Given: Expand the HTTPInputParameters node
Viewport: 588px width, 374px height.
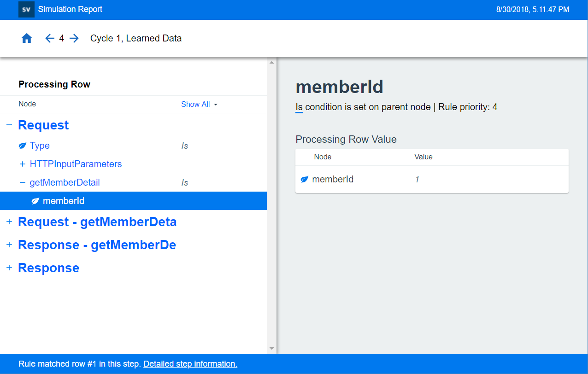Looking at the screenshot, I should click(x=22, y=164).
